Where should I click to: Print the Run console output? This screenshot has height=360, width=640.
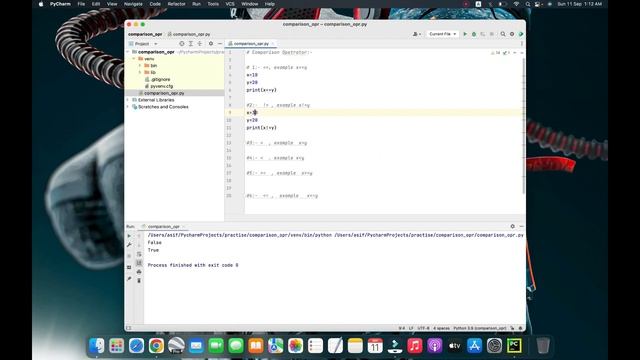pos(139,272)
